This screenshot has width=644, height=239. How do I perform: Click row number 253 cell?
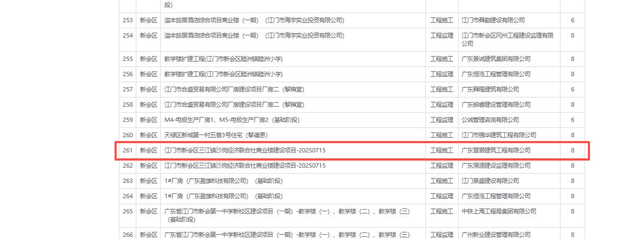[x=128, y=20]
